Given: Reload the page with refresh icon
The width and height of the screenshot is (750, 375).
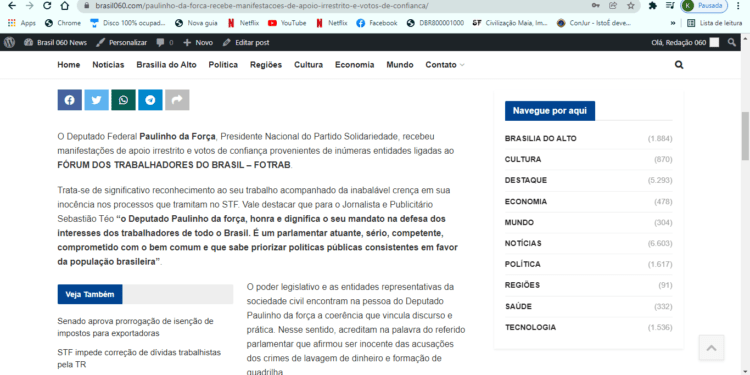Looking at the screenshot, I should click(47, 6).
